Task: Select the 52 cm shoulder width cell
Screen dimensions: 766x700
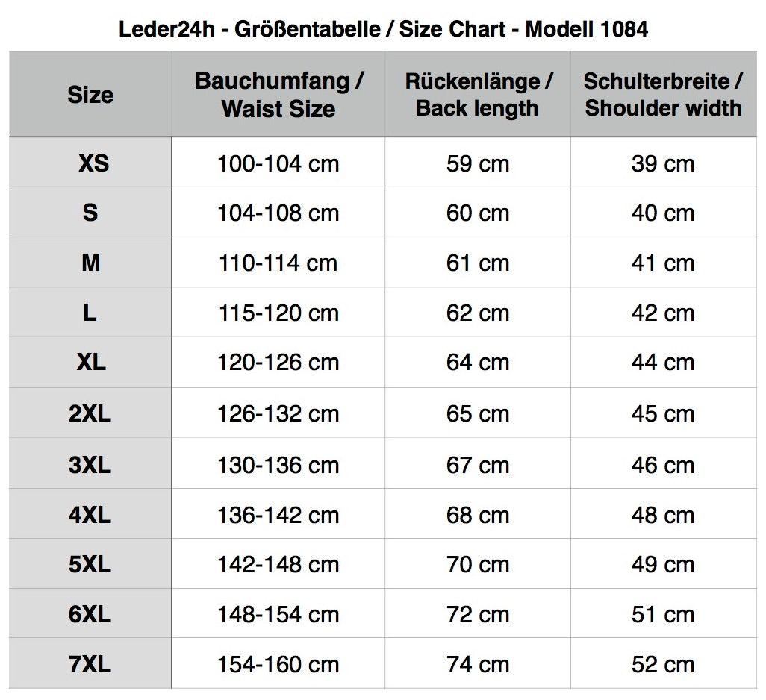Action: (x=663, y=664)
